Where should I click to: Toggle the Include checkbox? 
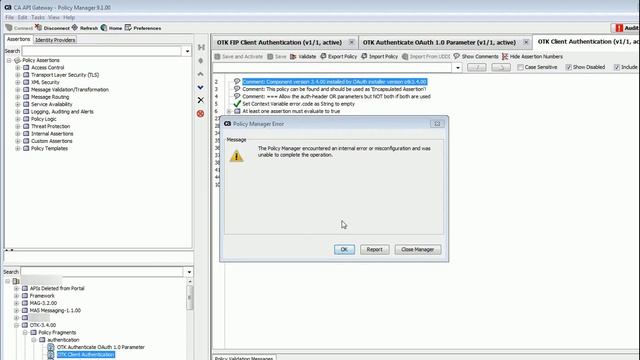pos(617,67)
